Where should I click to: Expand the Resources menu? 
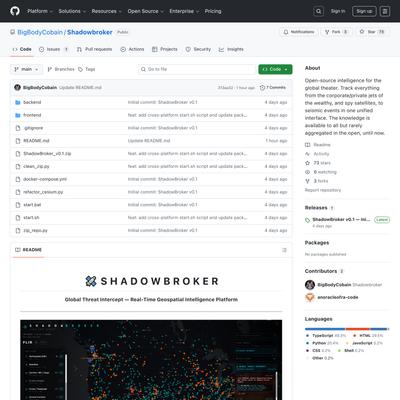[107, 11]
